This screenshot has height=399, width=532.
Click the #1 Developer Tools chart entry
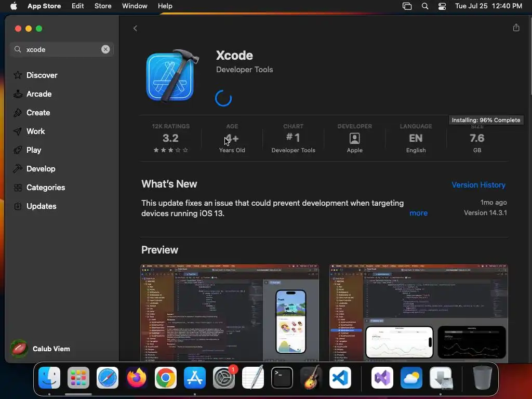293,138
